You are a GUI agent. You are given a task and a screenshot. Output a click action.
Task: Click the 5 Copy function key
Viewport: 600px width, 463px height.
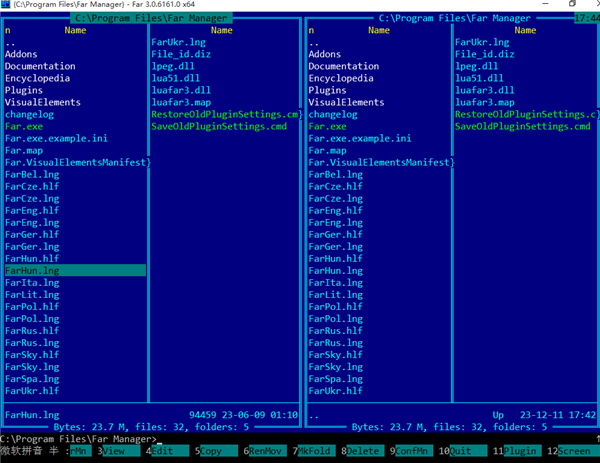tap(213, 451)
